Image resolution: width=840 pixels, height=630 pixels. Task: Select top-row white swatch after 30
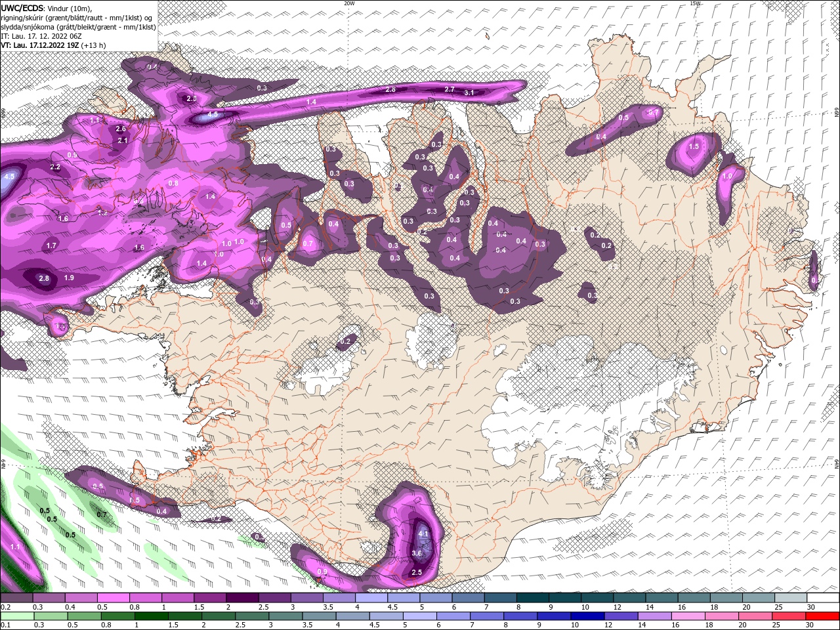822,598
